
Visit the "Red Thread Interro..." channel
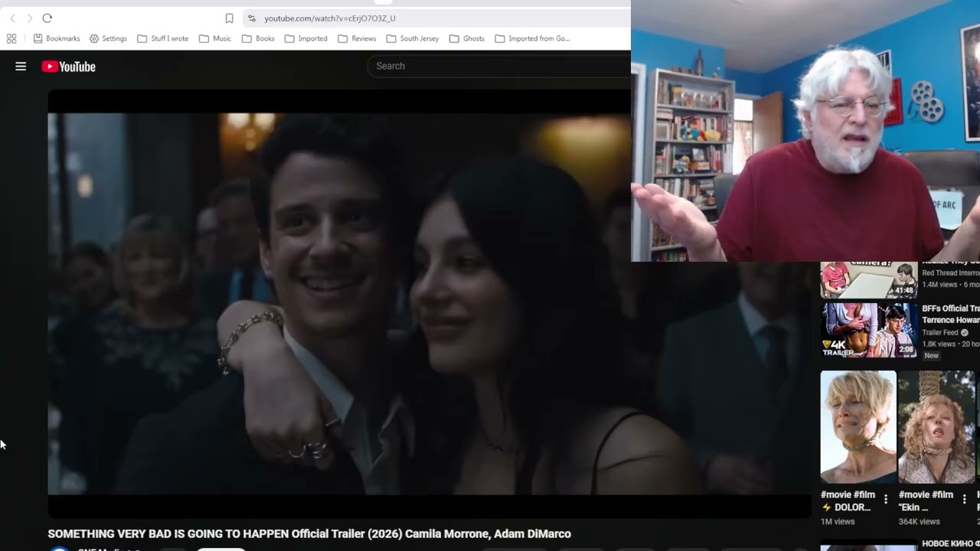click(x=951, y=272)
